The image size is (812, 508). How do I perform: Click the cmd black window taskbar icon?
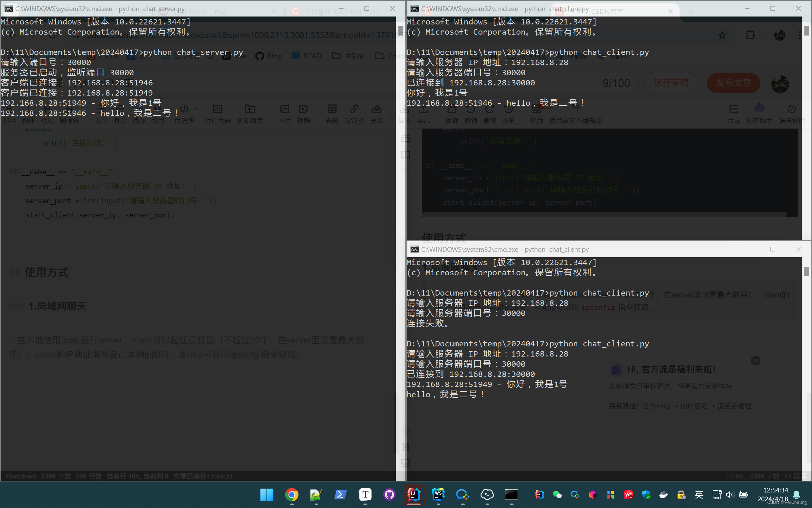point(511,495)
